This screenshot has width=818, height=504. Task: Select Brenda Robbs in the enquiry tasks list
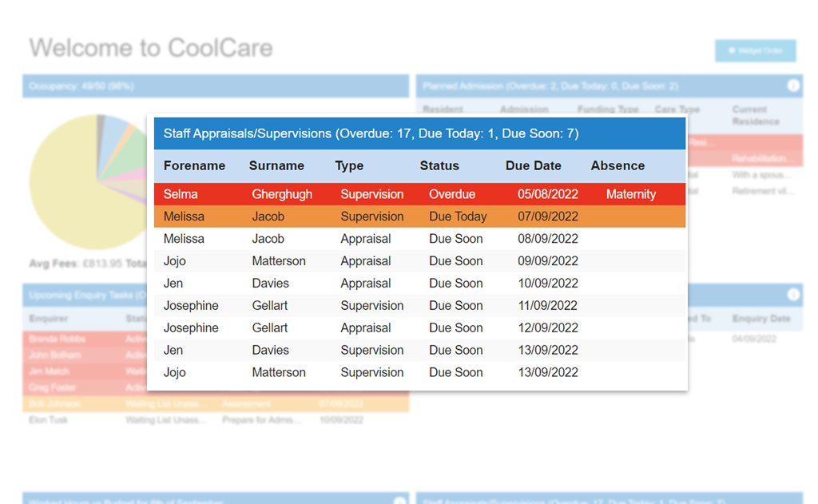[x=58, y=339]
